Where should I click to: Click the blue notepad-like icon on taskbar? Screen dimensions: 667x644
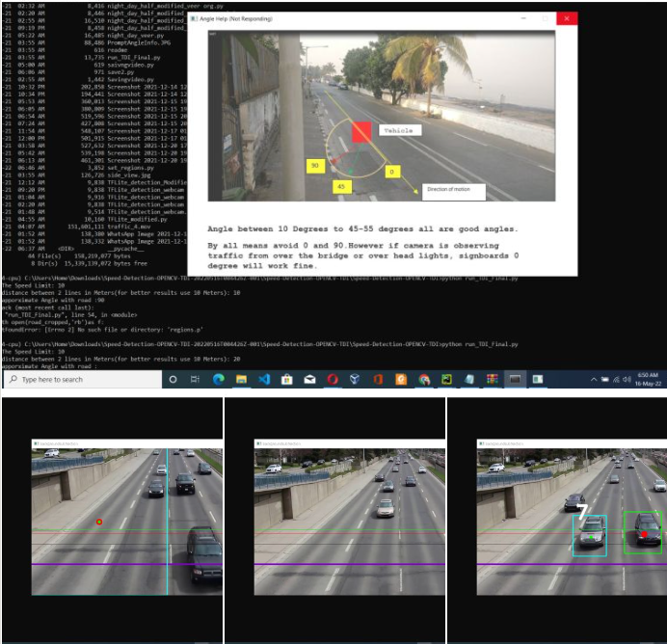pos(469,379)
